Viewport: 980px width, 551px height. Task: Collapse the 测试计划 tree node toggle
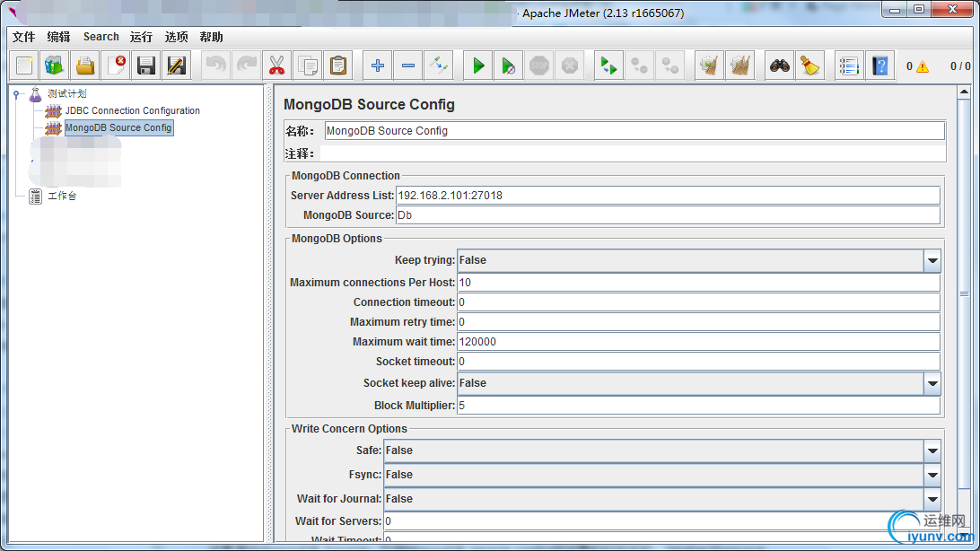pos(17,94)
